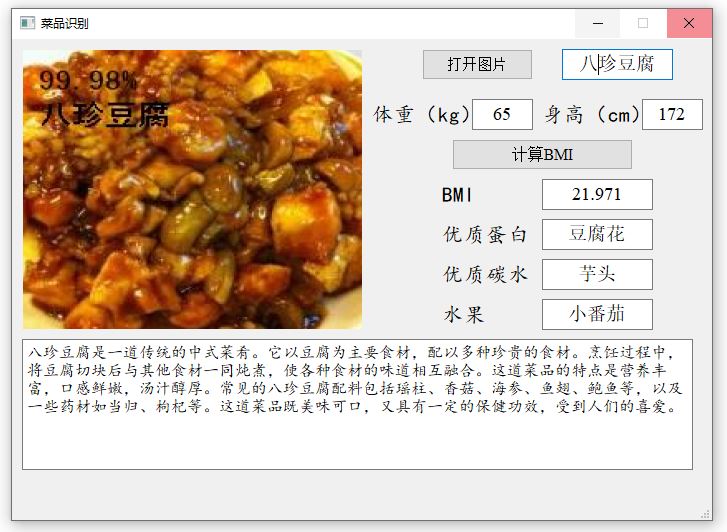Click the dish description text box
This screenshot has width=727, height=532.
[357, 404]
